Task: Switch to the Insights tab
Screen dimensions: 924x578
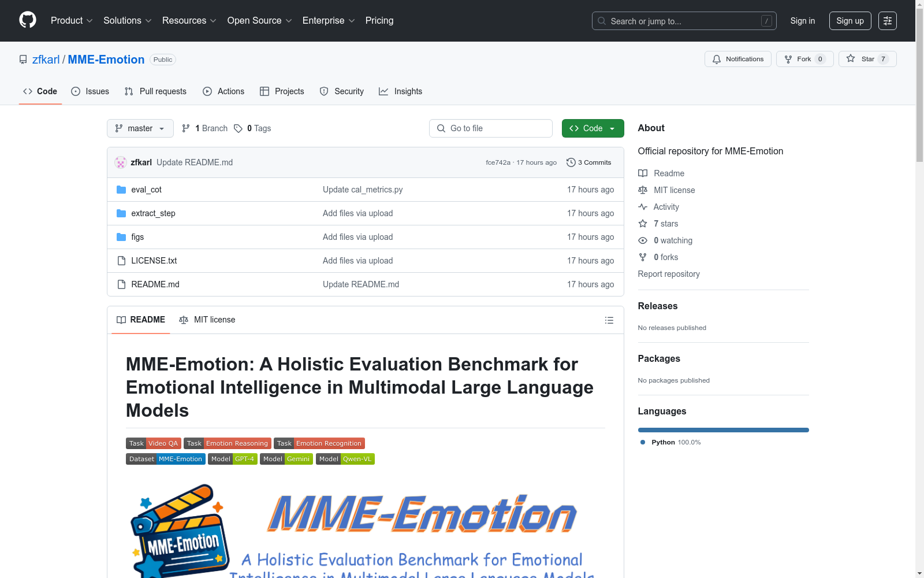Action: [401, 91]
